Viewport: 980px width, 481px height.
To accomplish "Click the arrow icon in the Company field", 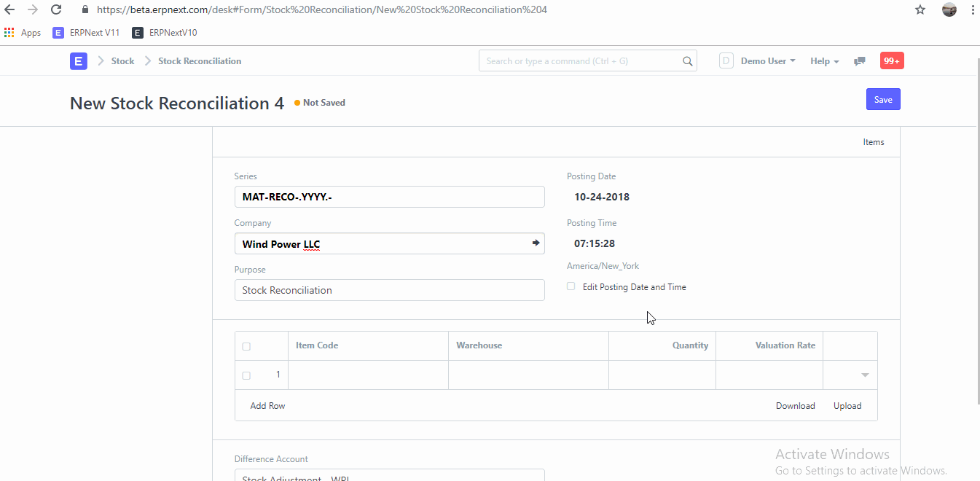I will point(535,242).
